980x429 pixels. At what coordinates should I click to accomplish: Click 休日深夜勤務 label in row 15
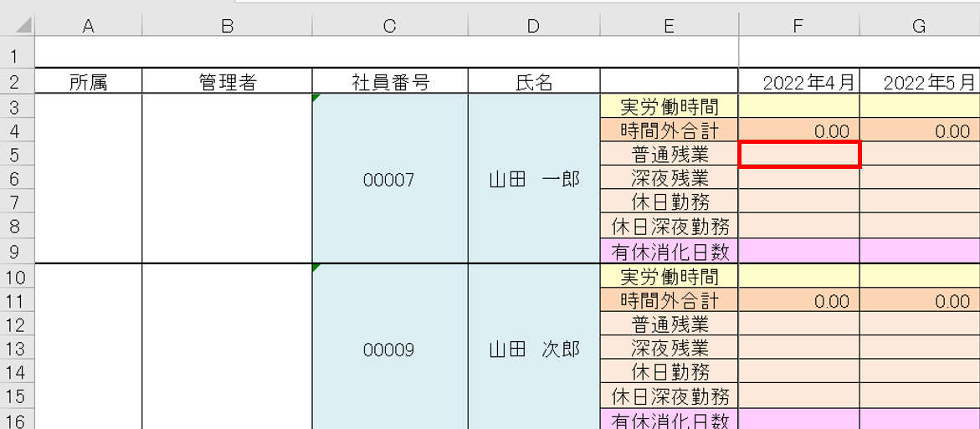click(x=669, y=396)
